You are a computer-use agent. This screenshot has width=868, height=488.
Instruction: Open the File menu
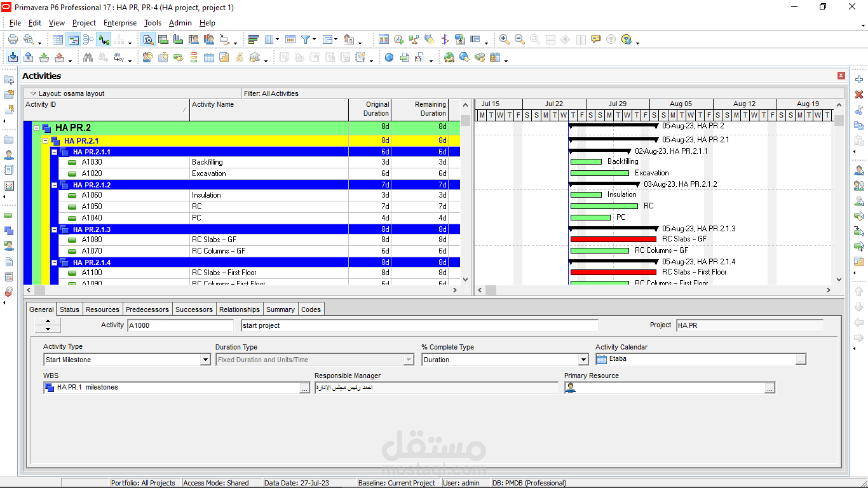point(15,23)
